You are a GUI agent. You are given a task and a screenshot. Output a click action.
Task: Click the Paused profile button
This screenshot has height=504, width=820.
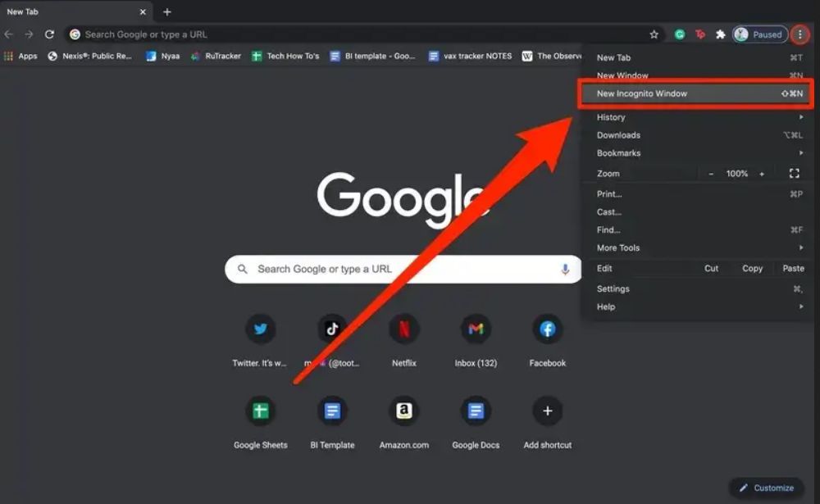click(x=760, y=34)
